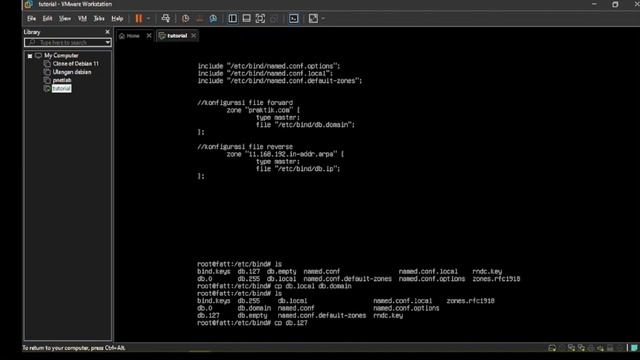Click the CD/DVD status bar icon

[562, 348]
